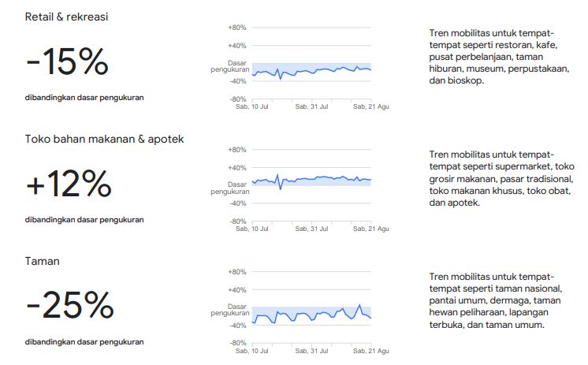Screen dimensions: 588x365
Task: Click dibandingkan dasar pengukuran under -25%
Action: click(x=84, y=341)
